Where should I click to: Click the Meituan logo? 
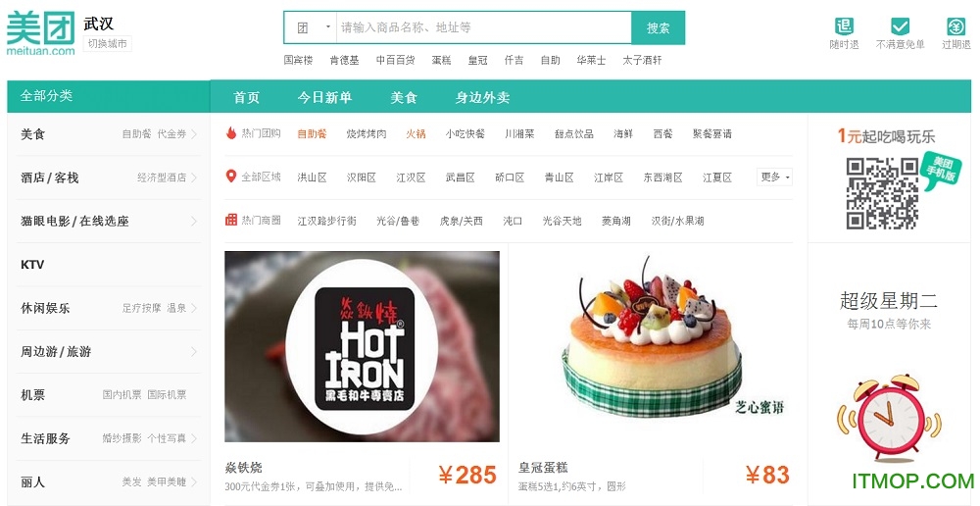[40, 33]
